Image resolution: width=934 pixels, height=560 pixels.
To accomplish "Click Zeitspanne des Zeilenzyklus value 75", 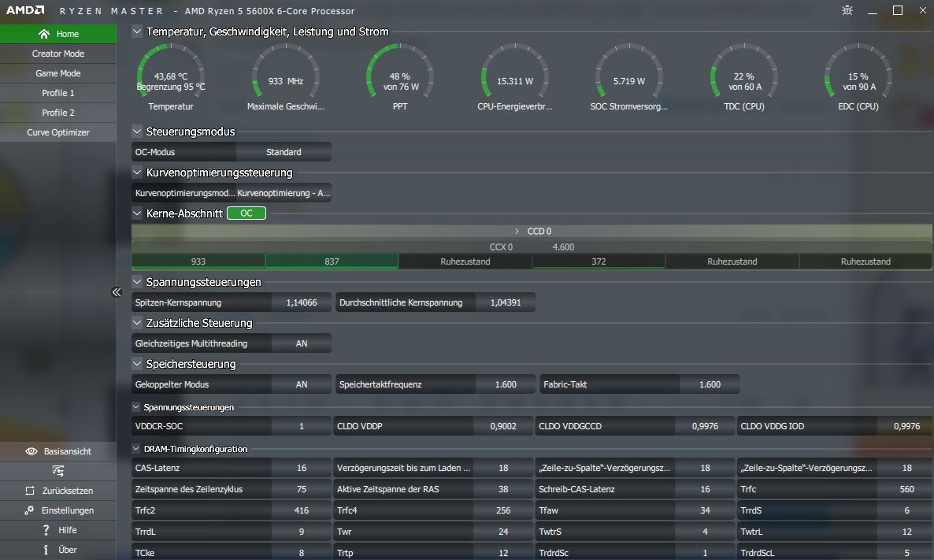I will tap(302, 489).
